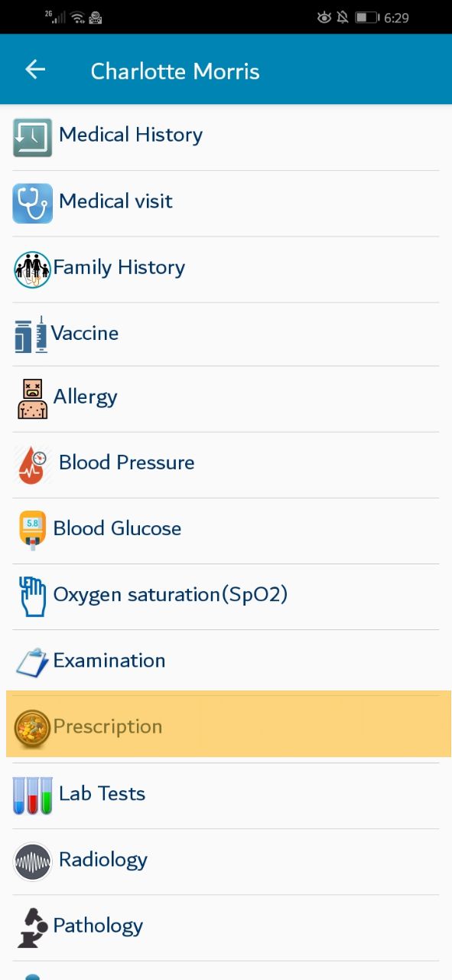The width and height of the screenshot is (452, 980).
Task: Open the Examination clipboard icon
Action: pos(32,662)
